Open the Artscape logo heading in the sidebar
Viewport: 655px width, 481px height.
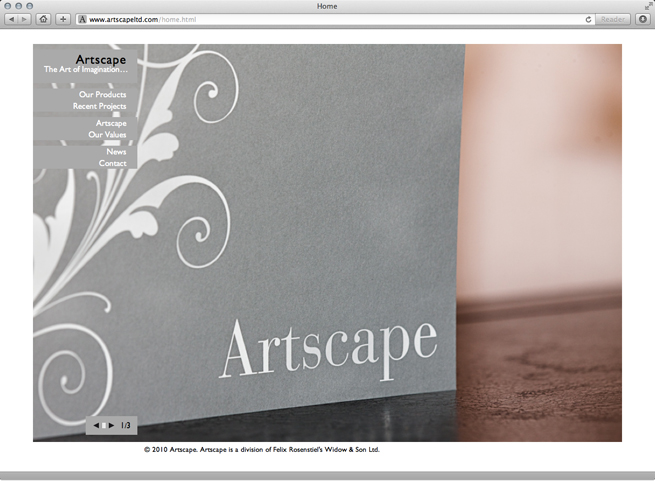coord(101,60)
